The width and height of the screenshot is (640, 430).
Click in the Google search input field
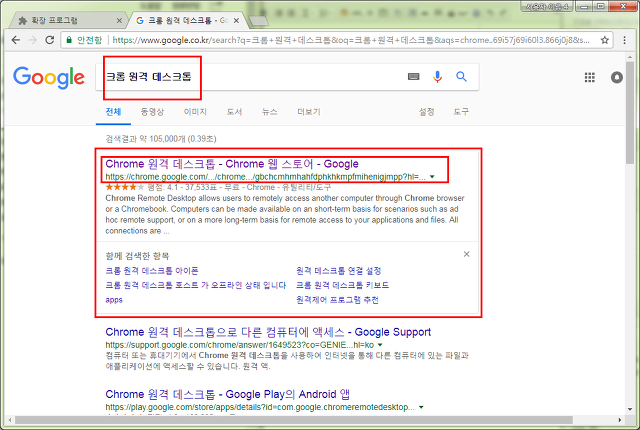coord(253,77)
